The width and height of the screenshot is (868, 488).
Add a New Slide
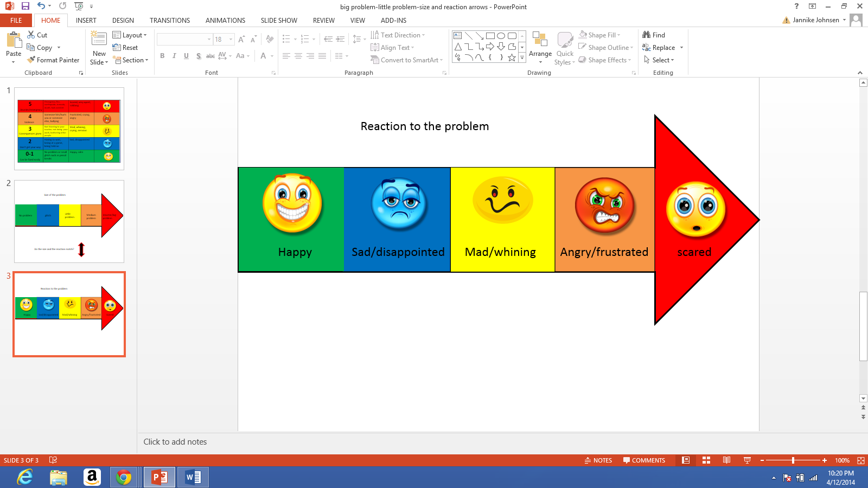99,48
